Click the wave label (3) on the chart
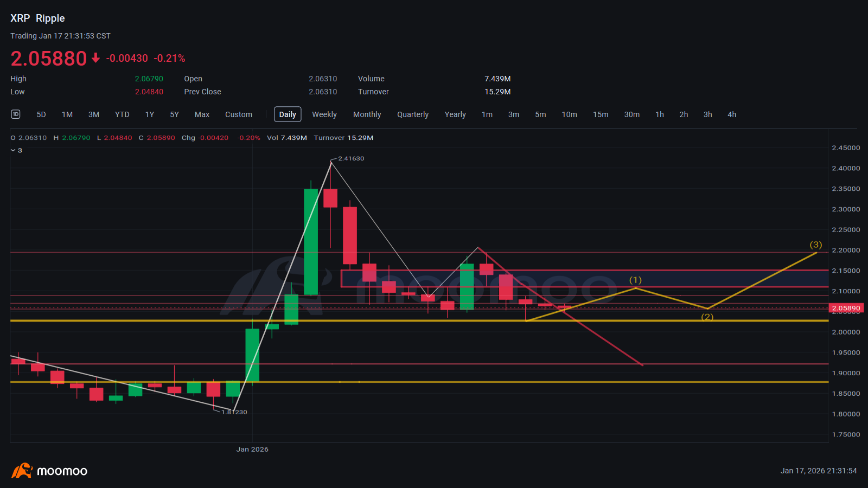 coord(815,245)
